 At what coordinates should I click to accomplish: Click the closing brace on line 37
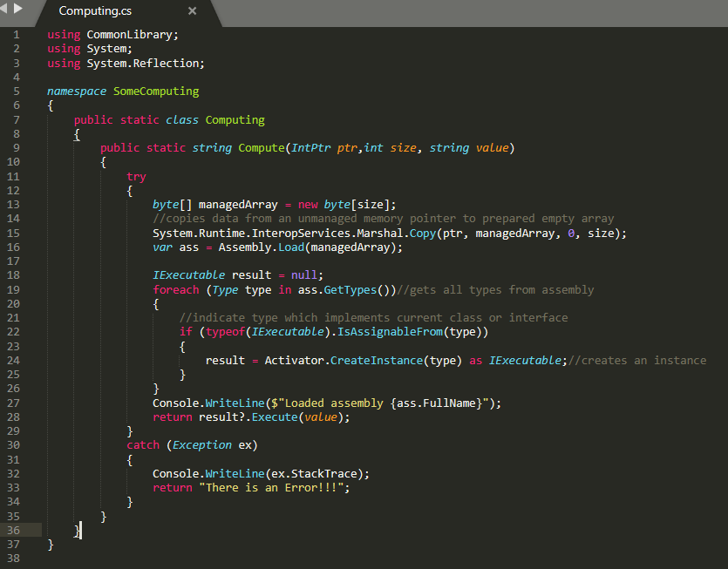click(51, 545)
